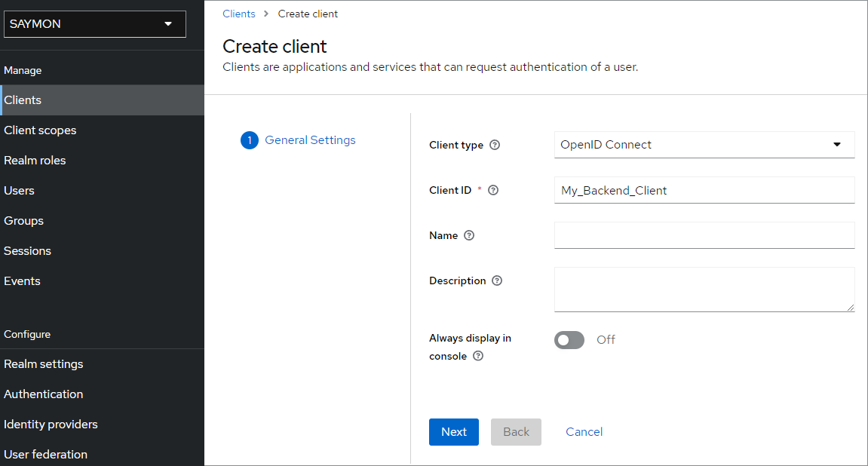Go to Client scopes in the sidebar
The width and height of the screenshot is (868, 466).
[102, 130]
